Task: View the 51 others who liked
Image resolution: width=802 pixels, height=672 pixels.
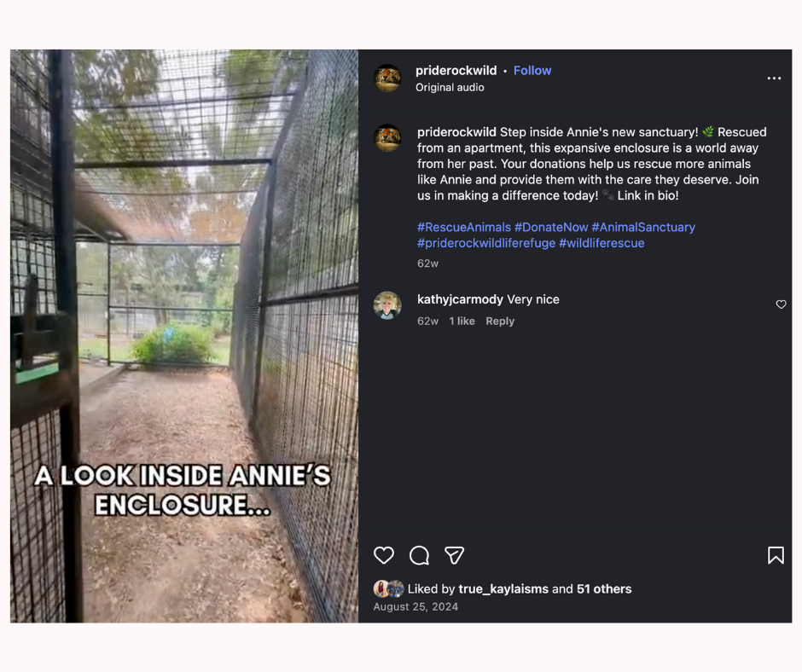Action: (604, 589)
